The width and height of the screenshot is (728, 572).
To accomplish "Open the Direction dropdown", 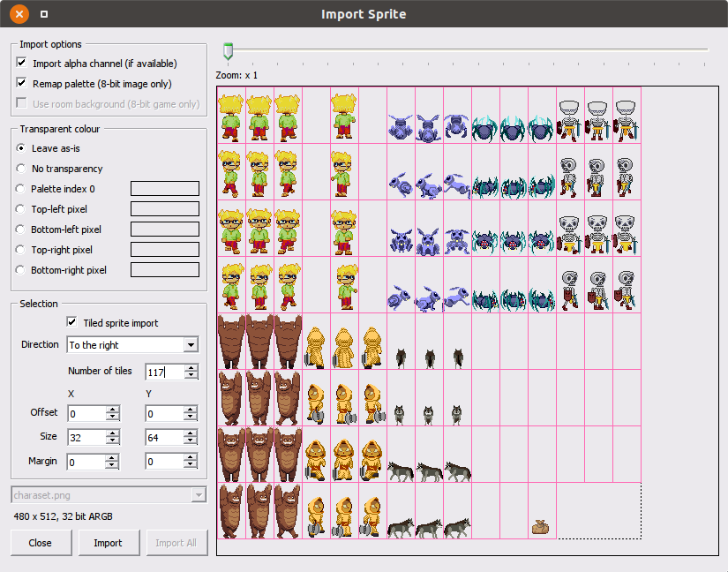I will coord(191,345).
